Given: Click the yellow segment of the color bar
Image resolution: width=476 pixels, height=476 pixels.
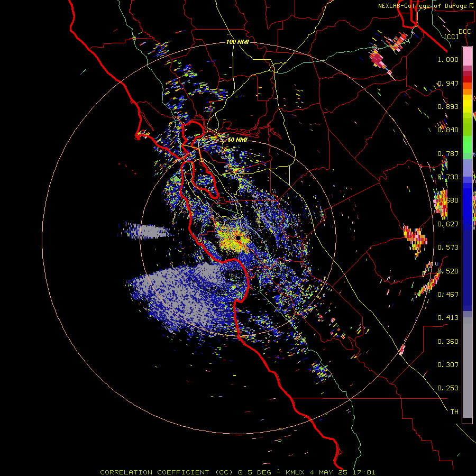Looking at the screenshot, I should coord(467,103).
